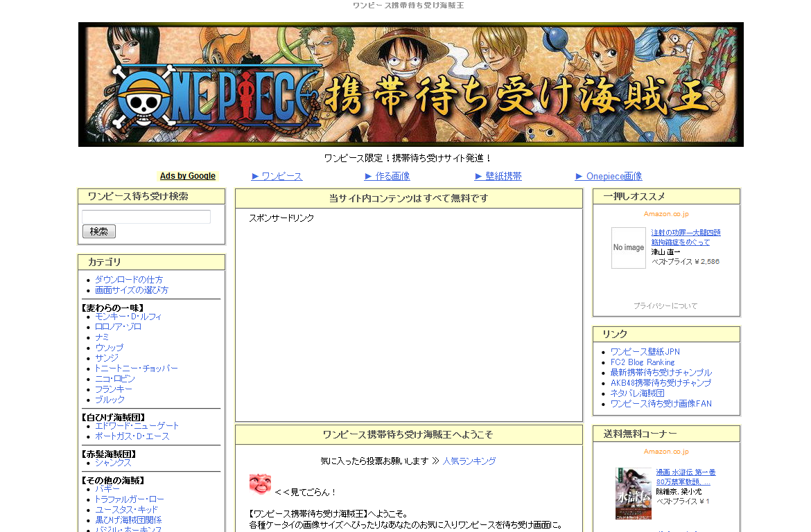
Task: Open the Ads by Google label
Action: 188,176
